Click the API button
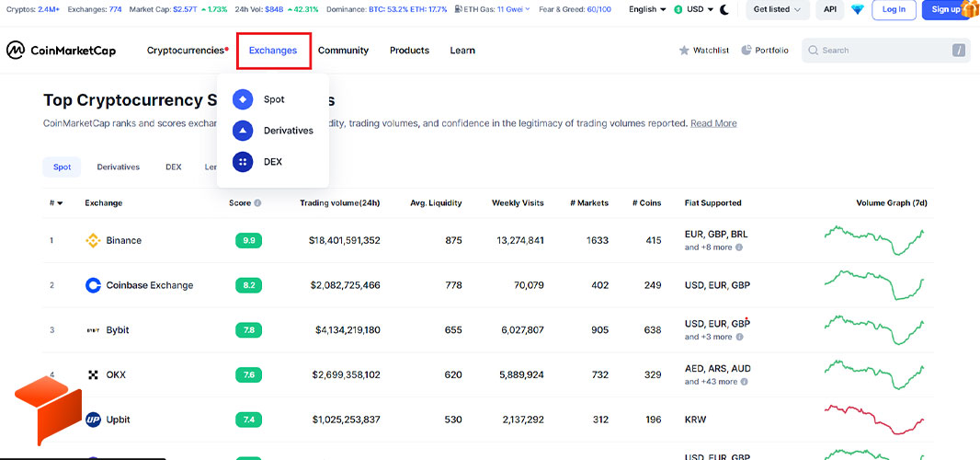The image size is (980, 460). (830, 9)
